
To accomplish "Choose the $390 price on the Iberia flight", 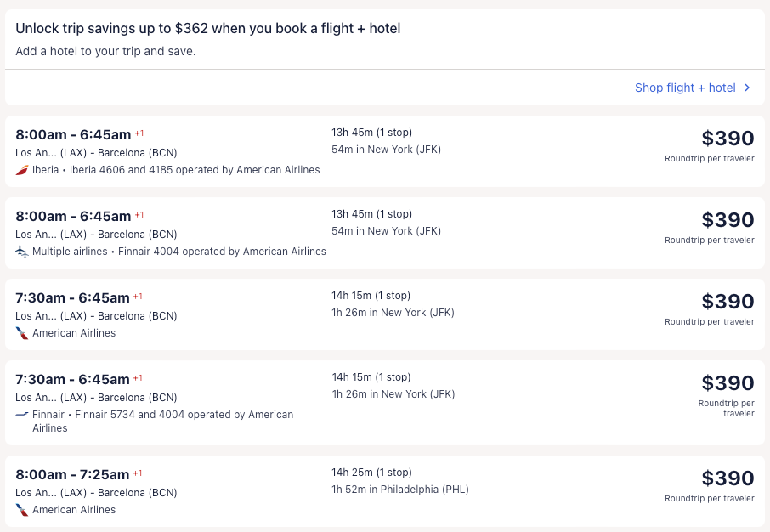I will tap(728, 138).
